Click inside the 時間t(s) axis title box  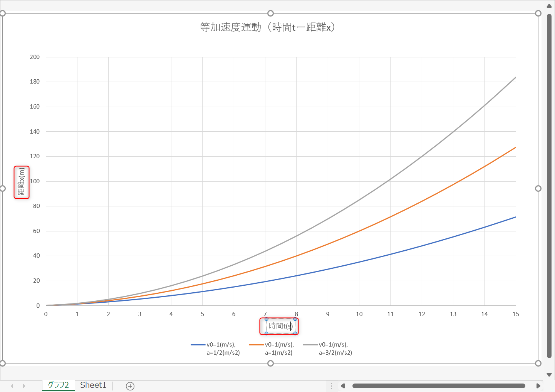click(x=280, y=326)
